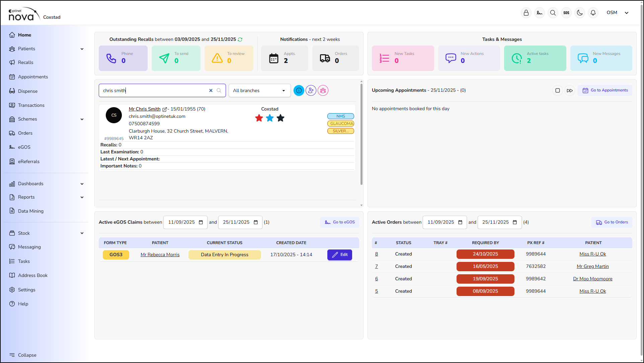The image size is (644, 363).
Task: Click the square today button for appointments
Action: click(x=558, y=90)
